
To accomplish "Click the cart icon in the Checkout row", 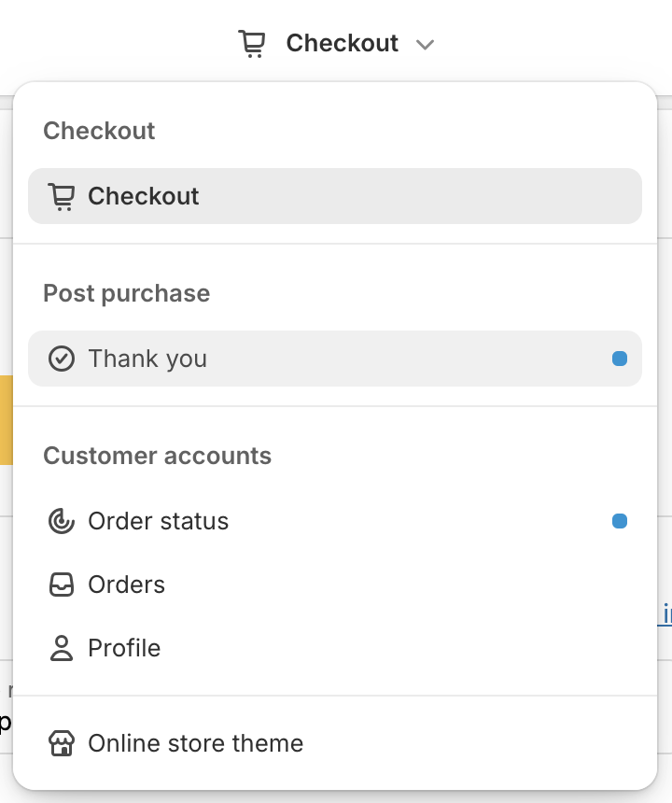I will tap(62, 197).
